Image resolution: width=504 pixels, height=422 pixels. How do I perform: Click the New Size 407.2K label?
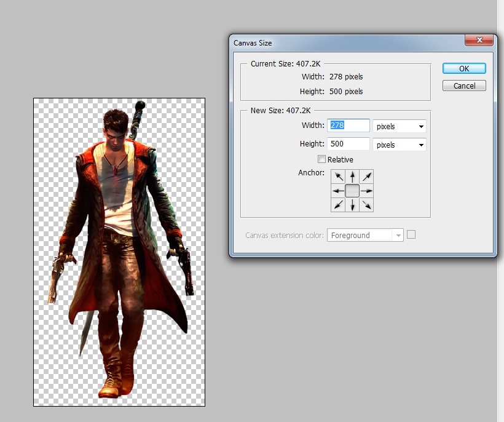[281, 110]
